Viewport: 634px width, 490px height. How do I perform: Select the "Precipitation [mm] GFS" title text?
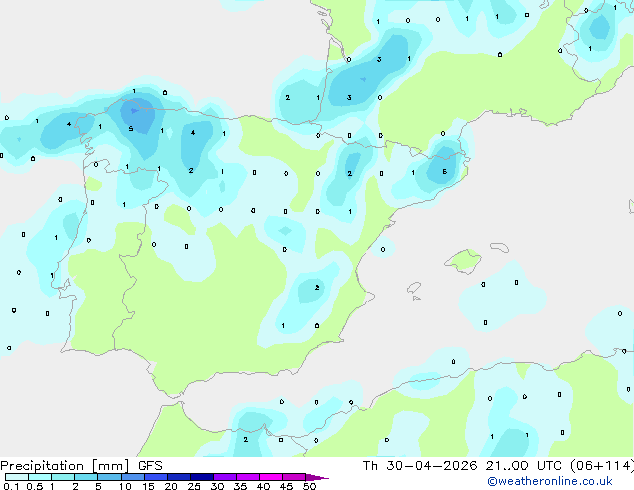[x=81, y=466]
